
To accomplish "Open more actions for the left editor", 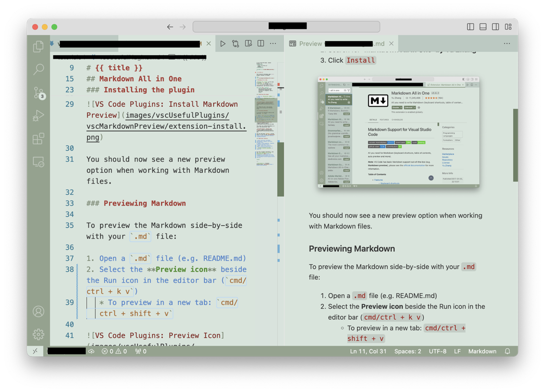I will click(273, 44).
